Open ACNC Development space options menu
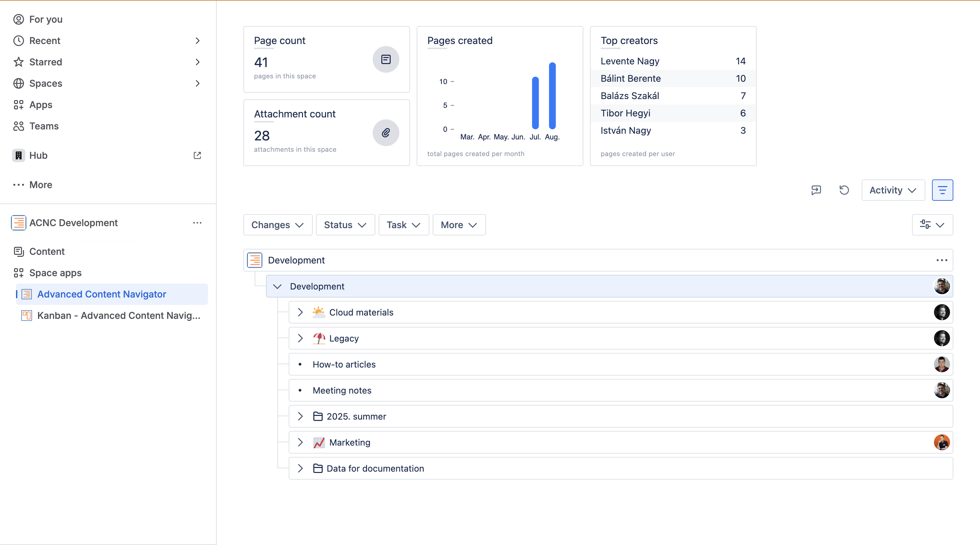Viewport: 980px width, 545px height. tap(197, 223)
